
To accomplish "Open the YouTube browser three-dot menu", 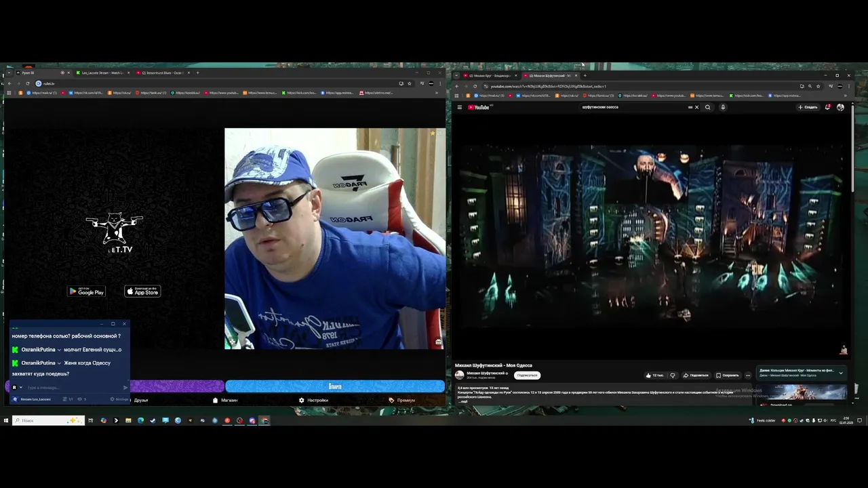I will pyautogui.click(x=849, y=86).
